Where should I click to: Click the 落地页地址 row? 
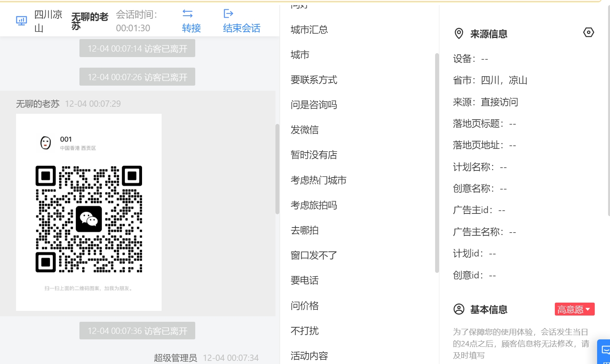[x=484, y=145]
